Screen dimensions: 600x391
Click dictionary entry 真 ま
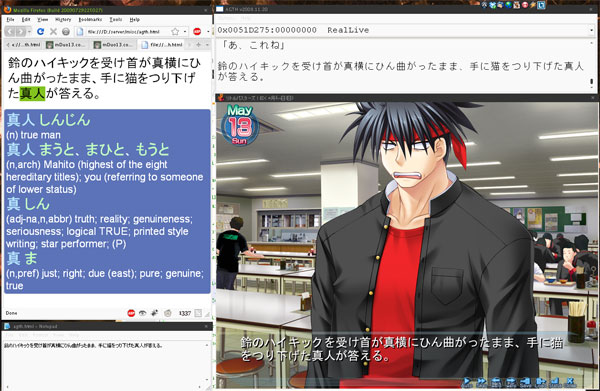click(x=22, y=258)
